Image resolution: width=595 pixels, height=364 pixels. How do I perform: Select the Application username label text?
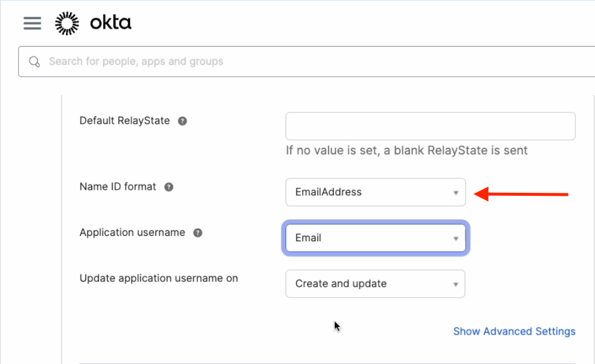[132, 233]
